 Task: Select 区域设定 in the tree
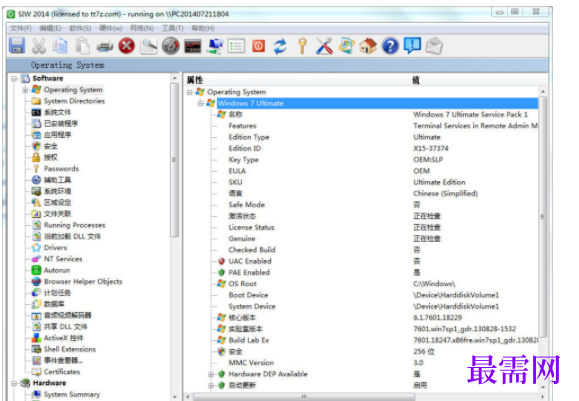pos(57,202)
